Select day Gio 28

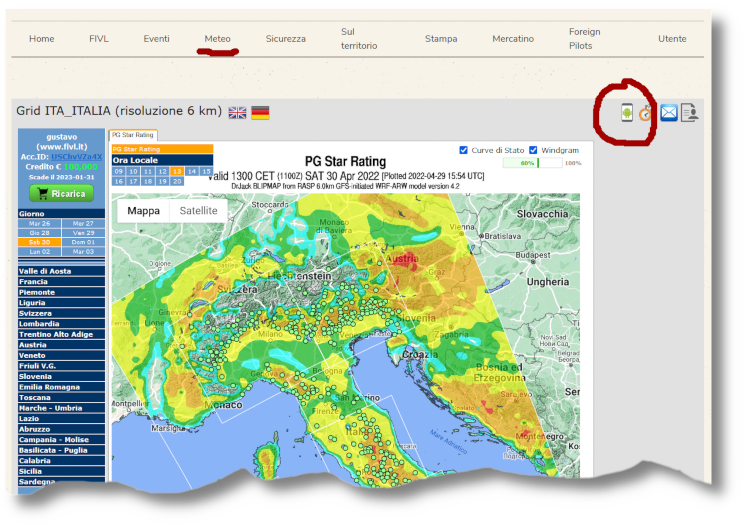point(40,233)
